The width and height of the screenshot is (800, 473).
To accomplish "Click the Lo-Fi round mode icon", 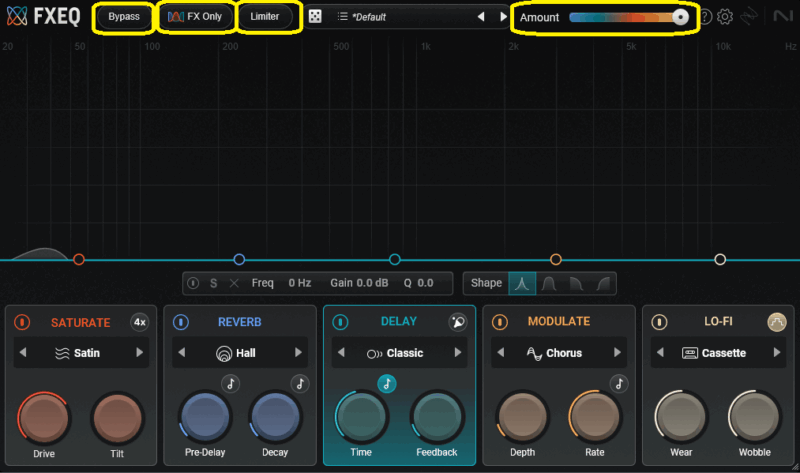I will click(776, 322).
